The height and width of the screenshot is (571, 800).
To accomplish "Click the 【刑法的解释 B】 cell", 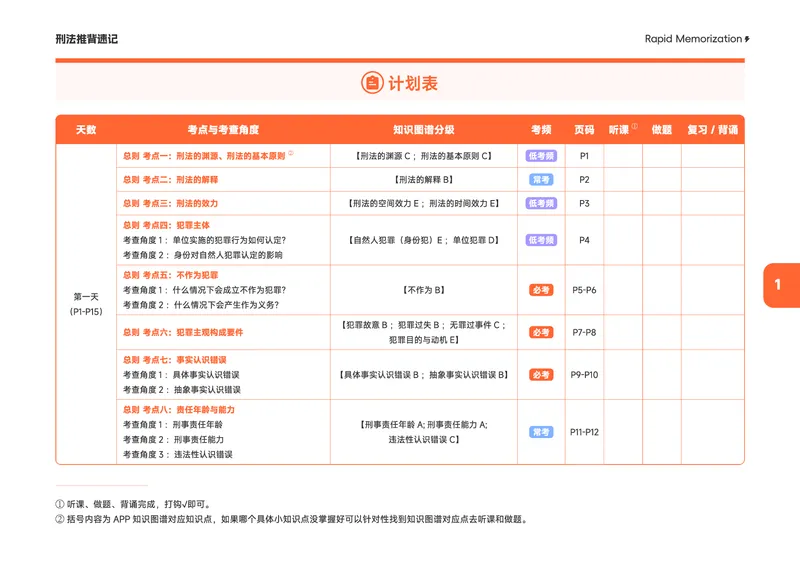I will [423, 180].
